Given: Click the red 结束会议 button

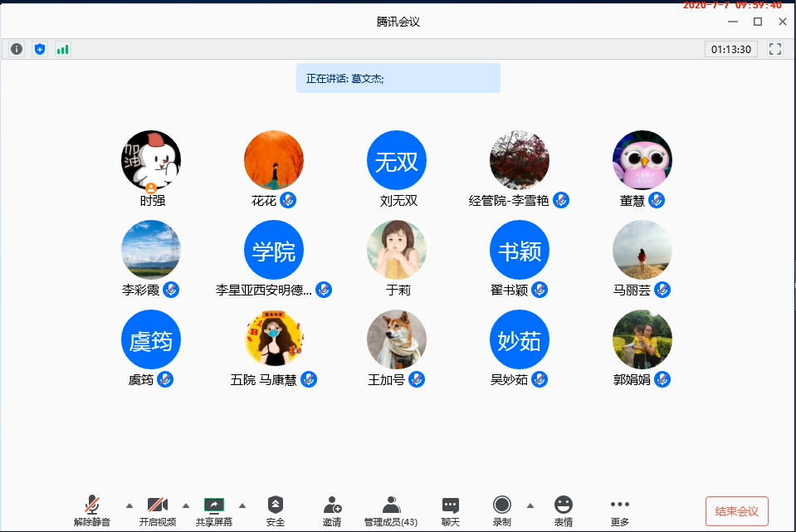Looking at the screenshot, I should point(737,511).
